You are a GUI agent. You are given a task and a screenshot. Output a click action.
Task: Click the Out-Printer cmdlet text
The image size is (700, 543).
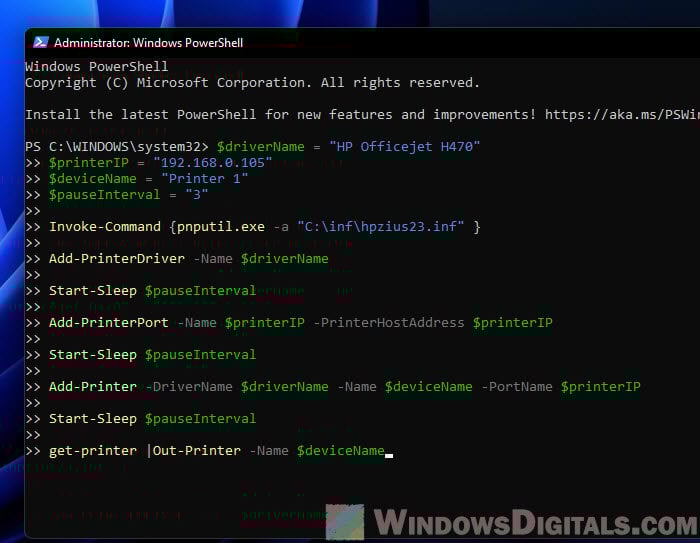point(196,451)
